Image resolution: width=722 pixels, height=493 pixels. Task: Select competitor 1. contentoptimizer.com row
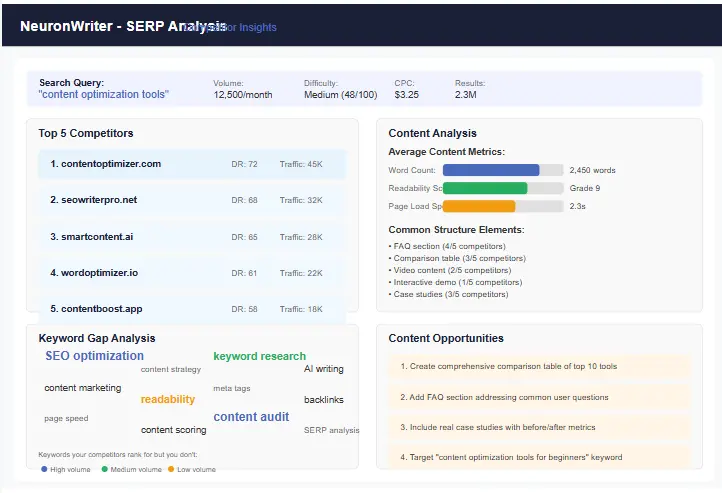[192, 164]
